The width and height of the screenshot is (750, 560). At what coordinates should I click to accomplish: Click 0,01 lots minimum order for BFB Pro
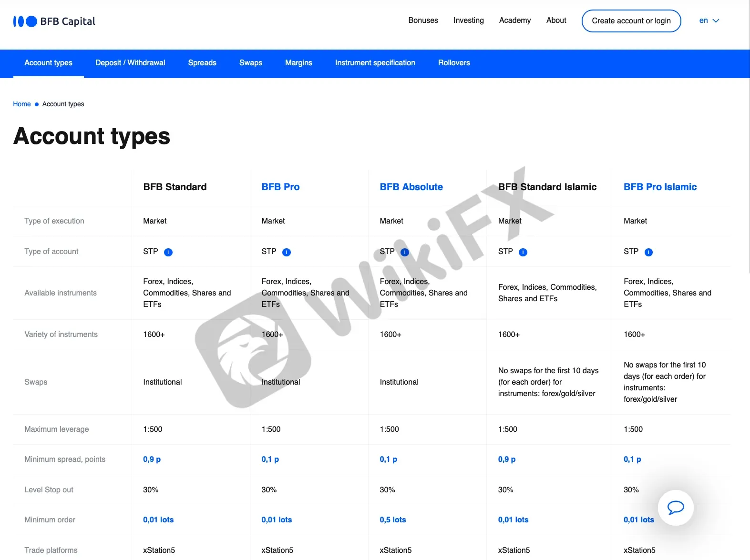click(x=277, y=520)
